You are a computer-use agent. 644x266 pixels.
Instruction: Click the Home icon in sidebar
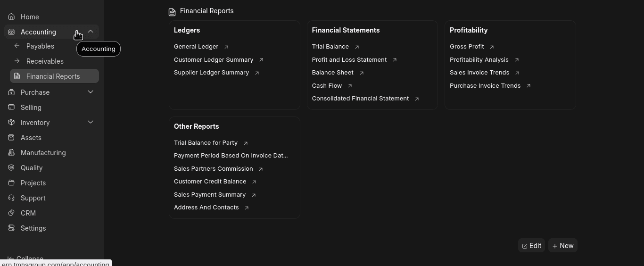[x=11, y=17]
